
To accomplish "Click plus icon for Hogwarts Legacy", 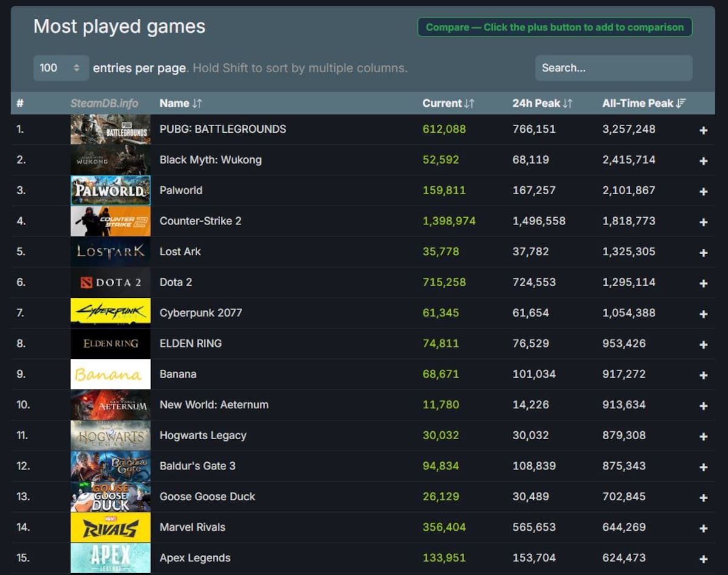I will point(703,437).
